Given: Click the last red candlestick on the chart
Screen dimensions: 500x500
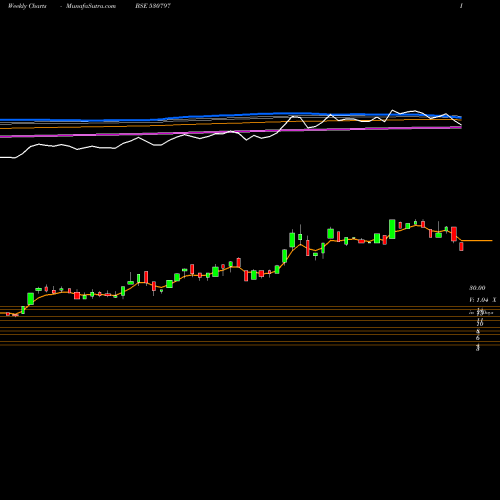Looking at the screenshot, I should 462,246.
